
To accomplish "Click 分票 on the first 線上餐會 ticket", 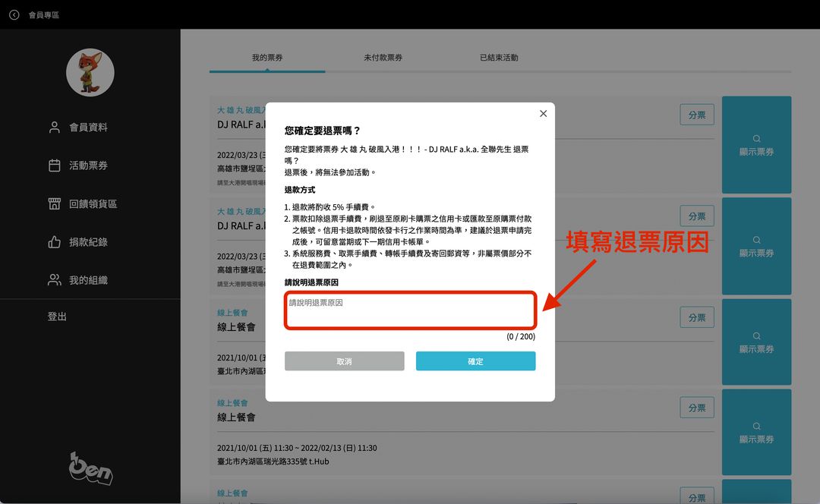I will pyautogui.click(x=696, y=318).
